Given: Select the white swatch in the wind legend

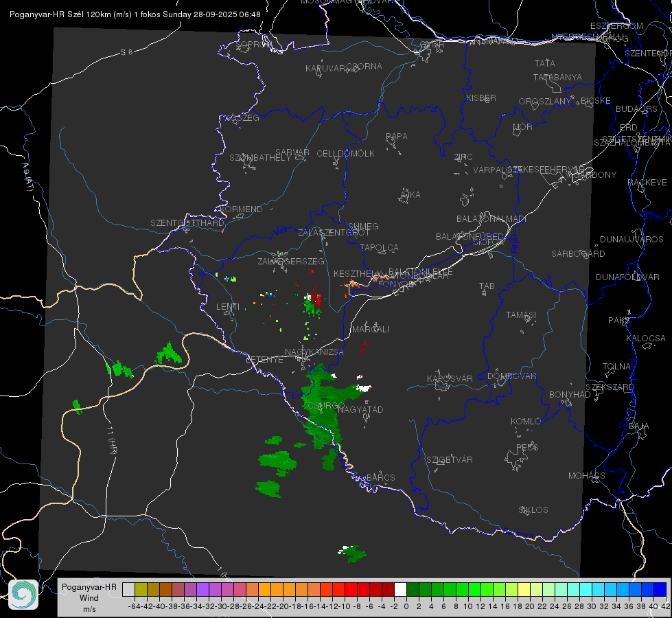Looking at the screenshot, I should [x=400, y=590].
